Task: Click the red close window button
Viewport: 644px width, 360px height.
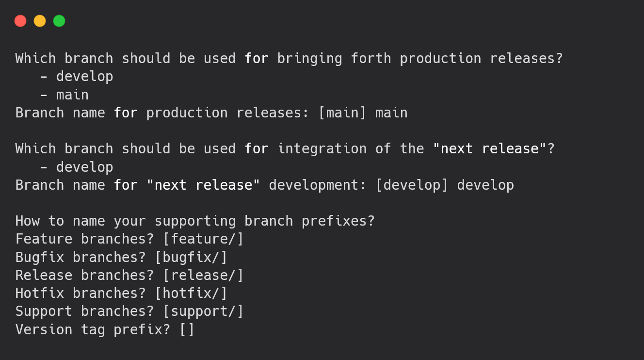Action: [20, 21]
